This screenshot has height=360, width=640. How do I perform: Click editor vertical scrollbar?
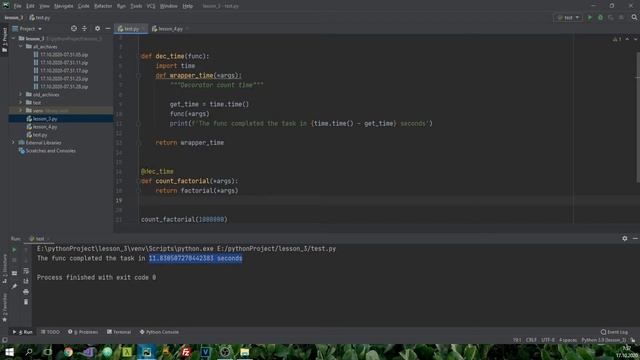(638, 118)
